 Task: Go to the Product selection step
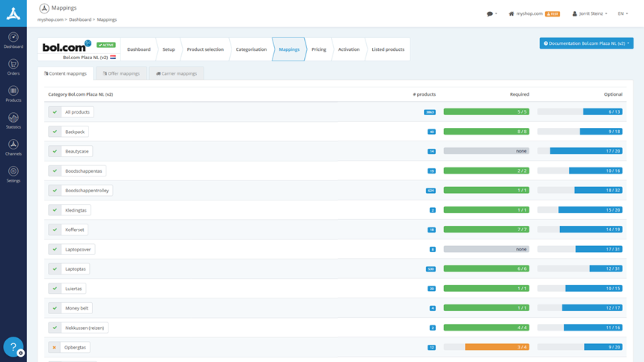pyautogui.click(x=205, y=49)
